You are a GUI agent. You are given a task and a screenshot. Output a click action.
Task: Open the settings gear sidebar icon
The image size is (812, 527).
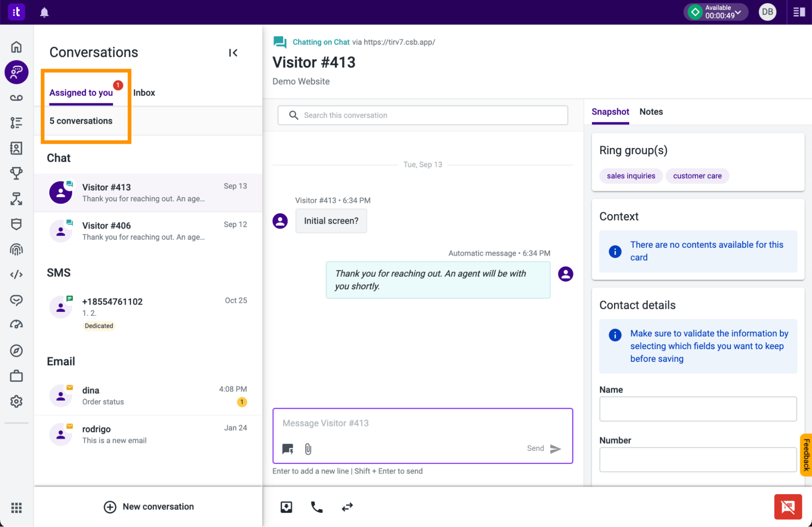(16, 402)
